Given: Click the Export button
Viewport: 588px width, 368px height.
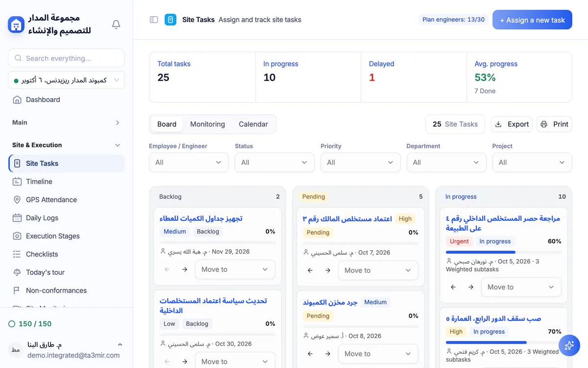Looking at the screenshot, I should [x=512, y=124].
